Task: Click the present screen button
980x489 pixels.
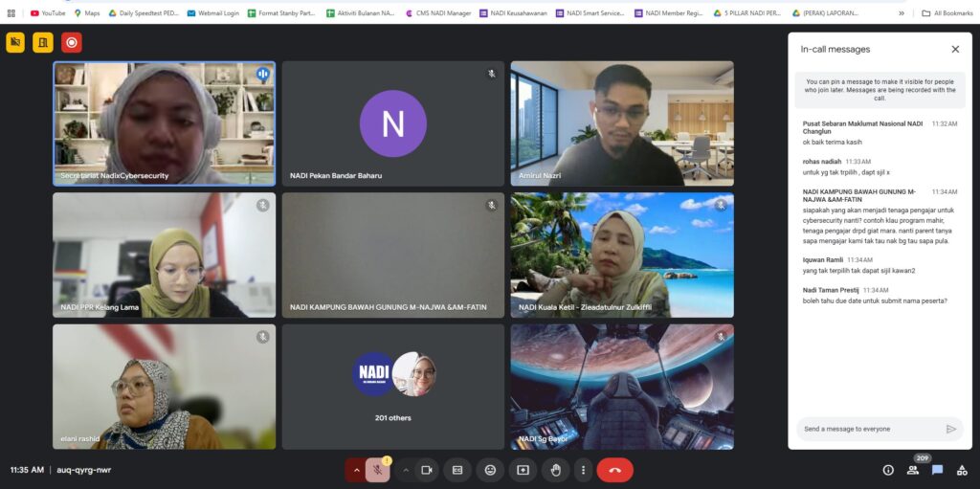Action: pyautogui.click(x=523, y=470)
